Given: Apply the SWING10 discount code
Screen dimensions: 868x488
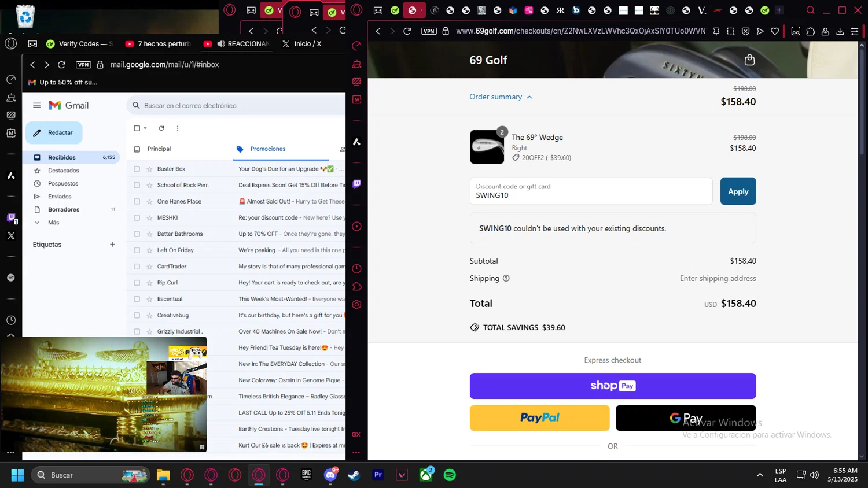Looking at the screenshot, I should pos(738,191).
